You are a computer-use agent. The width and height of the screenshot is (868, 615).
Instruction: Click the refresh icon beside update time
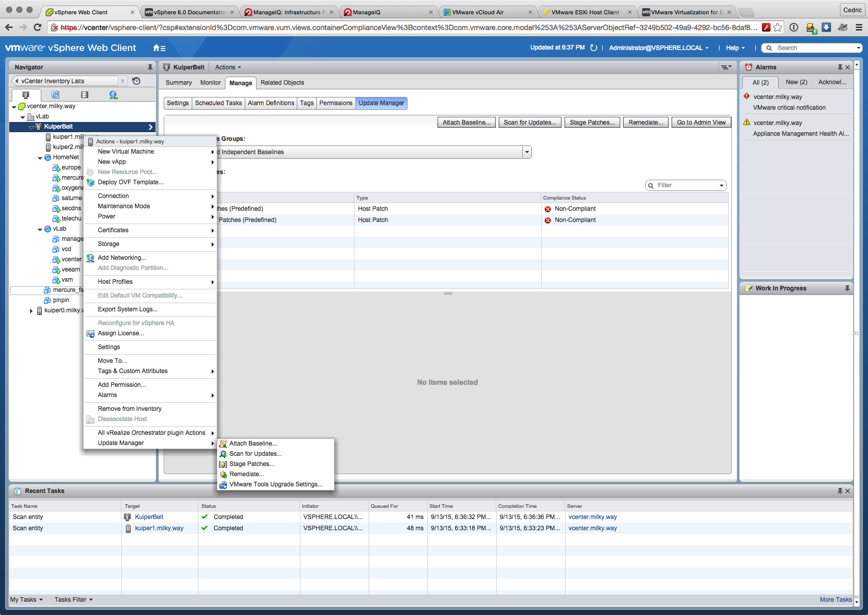pos(594,48)
